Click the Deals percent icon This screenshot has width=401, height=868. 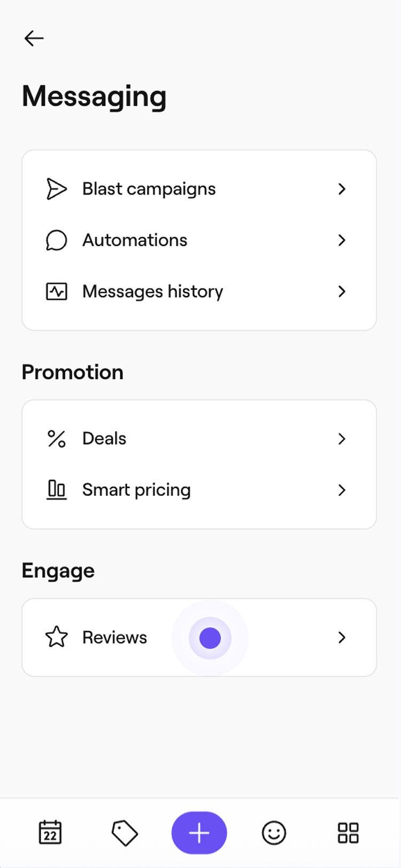coord(56,439)
